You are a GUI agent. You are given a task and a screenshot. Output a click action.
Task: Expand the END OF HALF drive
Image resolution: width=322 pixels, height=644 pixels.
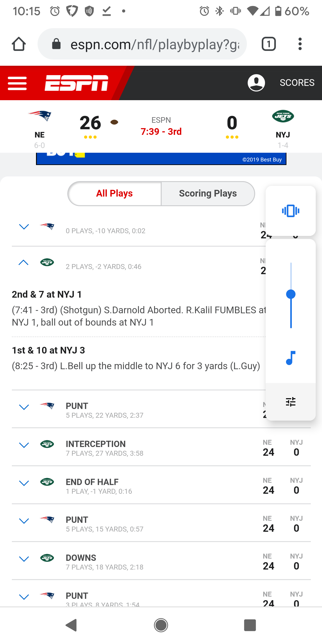tap(24, 483)
